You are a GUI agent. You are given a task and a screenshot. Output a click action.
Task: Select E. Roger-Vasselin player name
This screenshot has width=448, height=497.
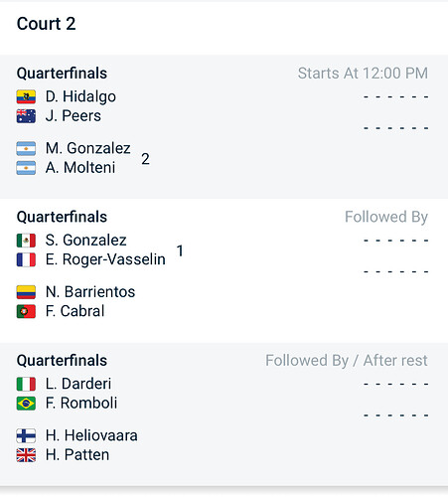(x=105, y=259)
